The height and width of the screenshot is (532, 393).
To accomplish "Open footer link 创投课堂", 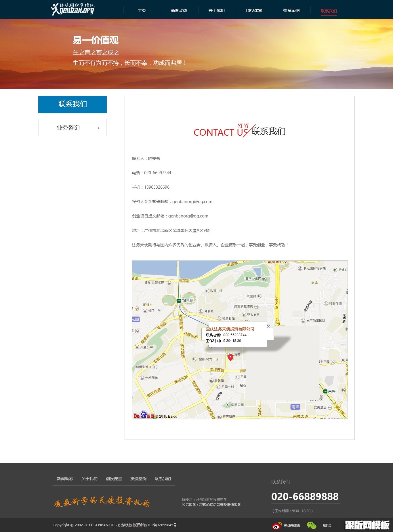I will [114, 479].
